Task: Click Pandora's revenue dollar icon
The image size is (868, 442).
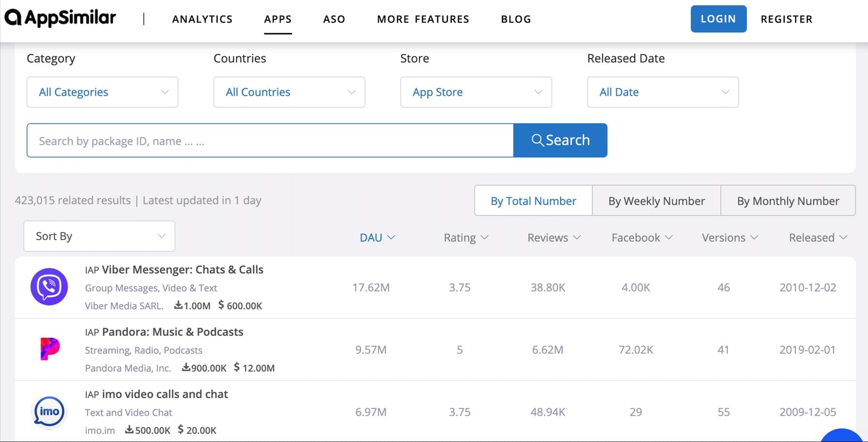Action: 237,367
